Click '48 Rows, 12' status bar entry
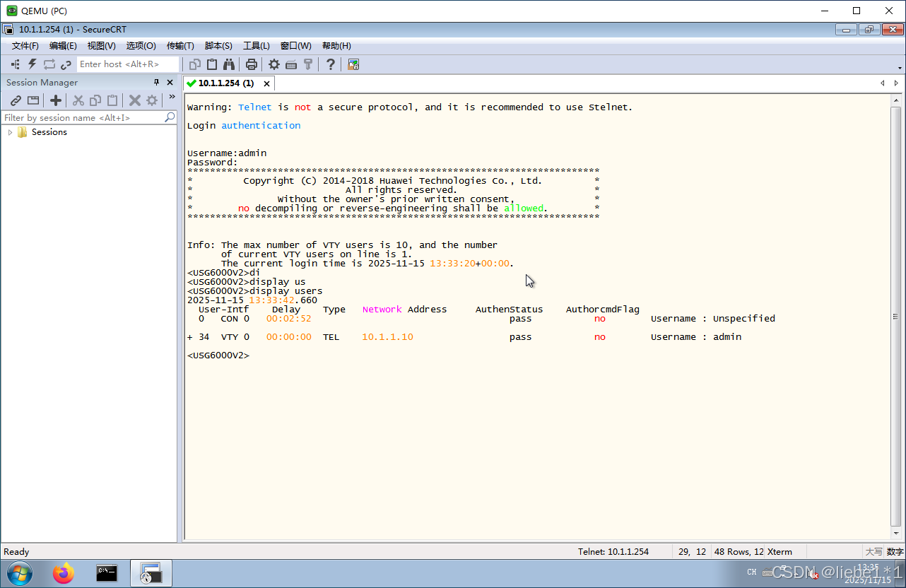 (739, 552)
